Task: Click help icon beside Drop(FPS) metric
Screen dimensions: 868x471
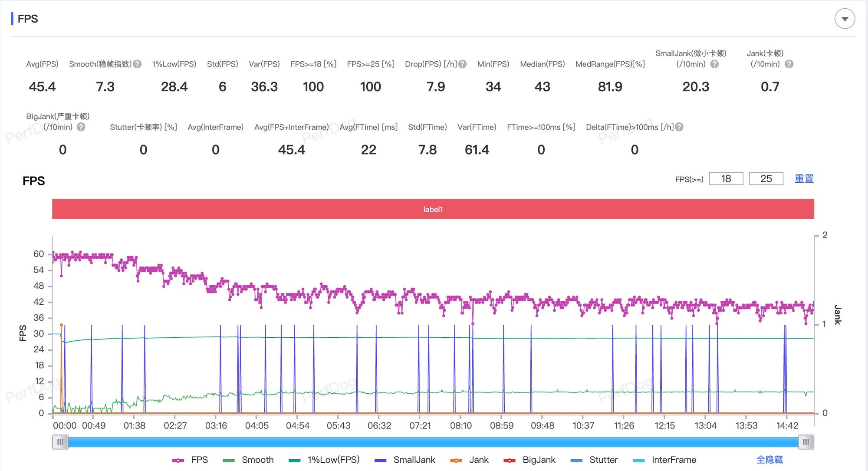Action: coord(462,64)
